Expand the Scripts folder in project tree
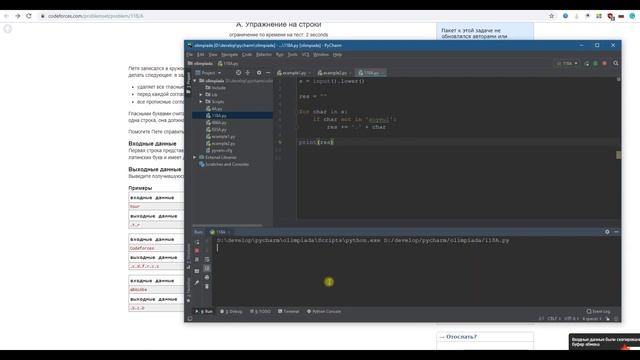 tap(201, 102)
